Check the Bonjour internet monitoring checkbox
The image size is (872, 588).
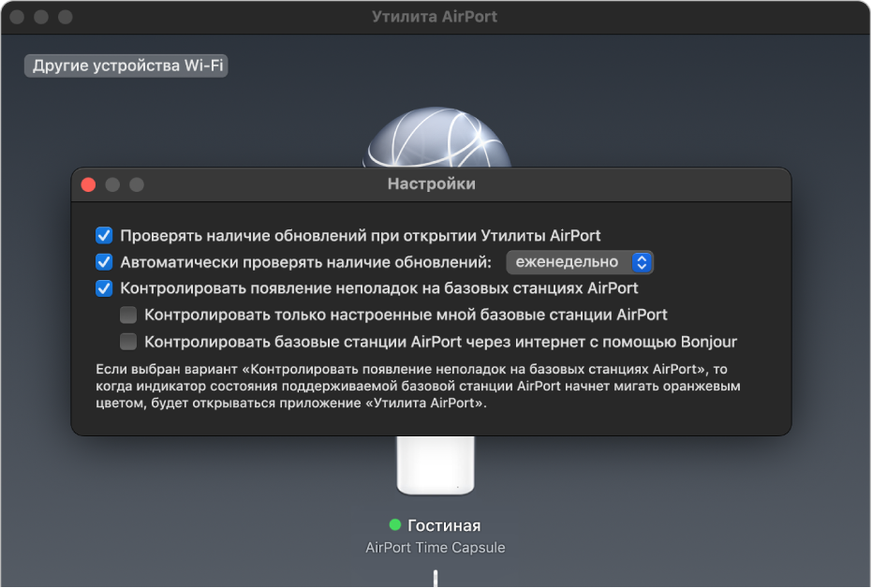(128, 341)
